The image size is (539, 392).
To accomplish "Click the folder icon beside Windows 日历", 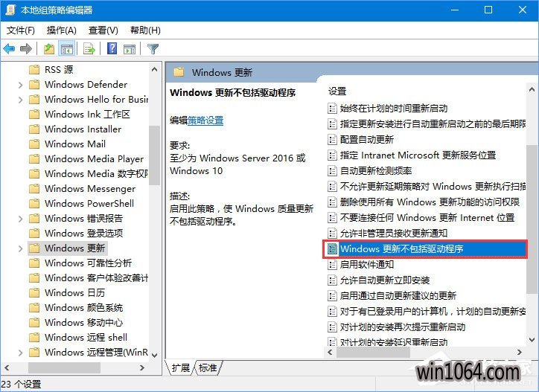I will [x=34, y=293].
